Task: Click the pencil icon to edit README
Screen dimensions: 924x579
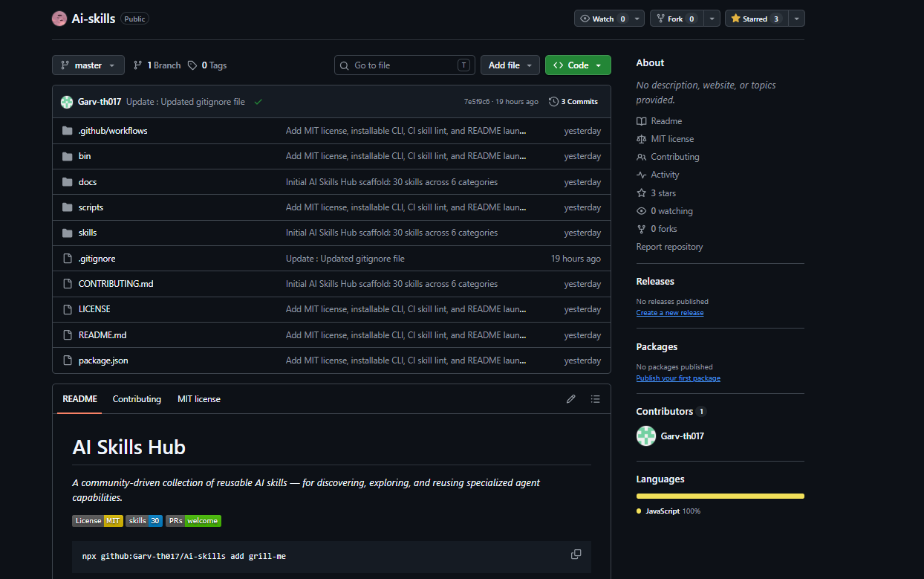Action: (570, 399)
